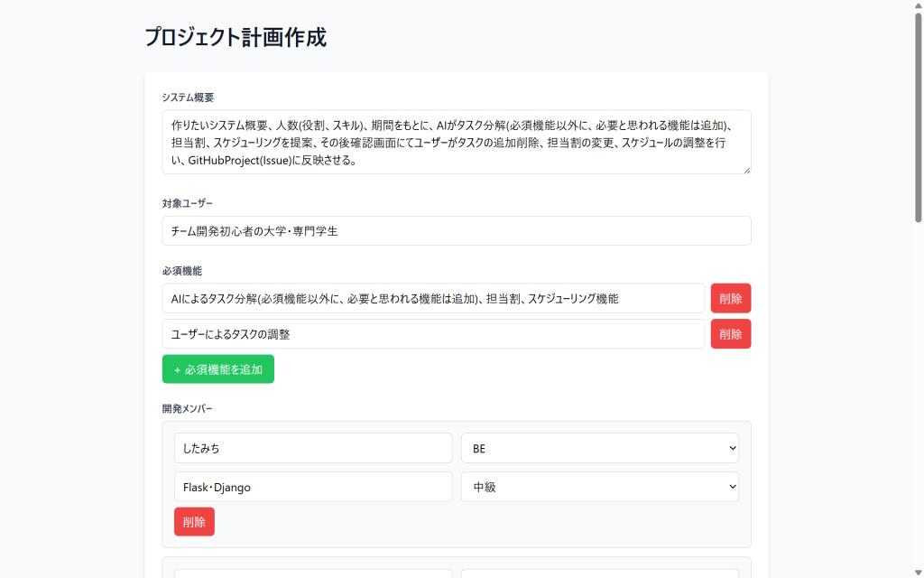Screen dimensions: 924x578
Task: Click the 必須機能 section label
Action: 182,271
